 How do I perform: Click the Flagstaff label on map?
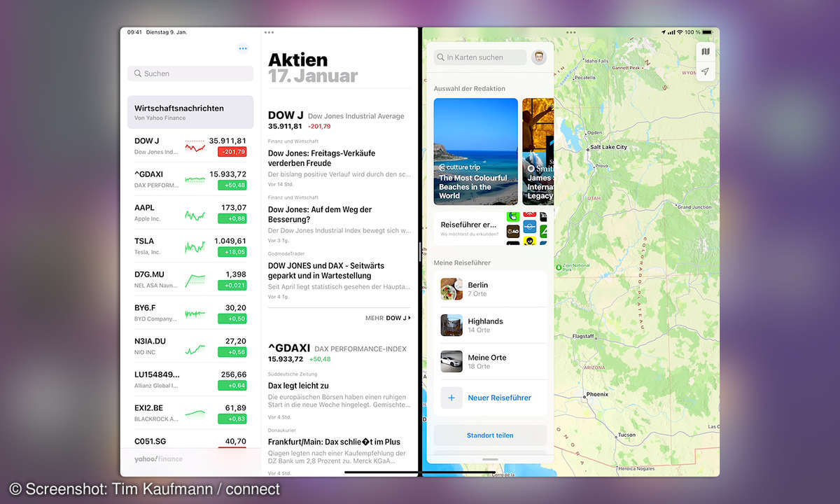point(582,336)
